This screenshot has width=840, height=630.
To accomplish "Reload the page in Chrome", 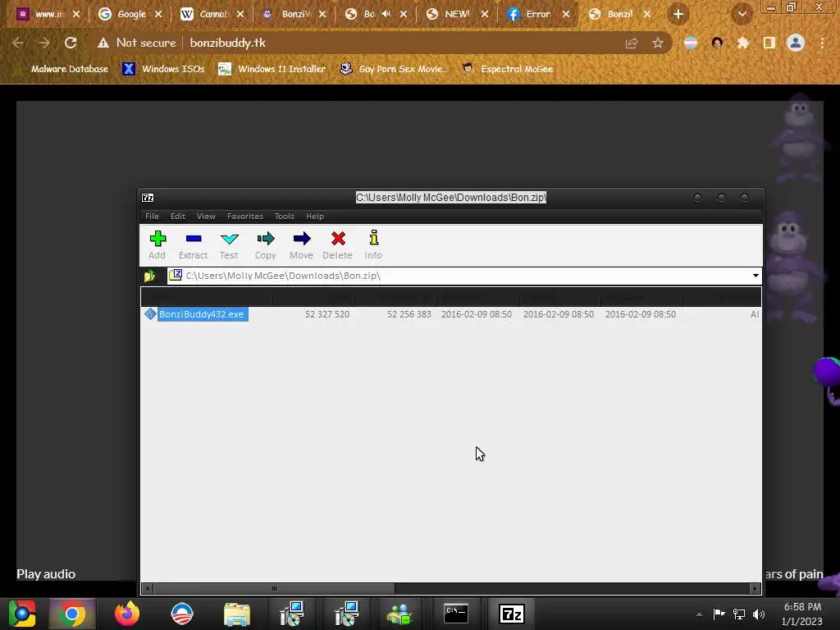I will [x=71, y=43].
